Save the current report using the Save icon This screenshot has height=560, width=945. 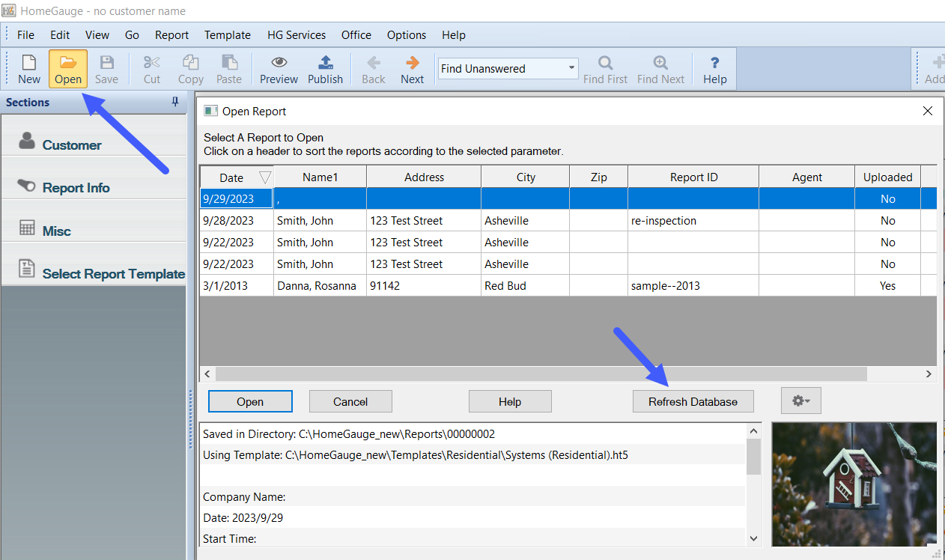pyautogui.click(x=106, y=69)
